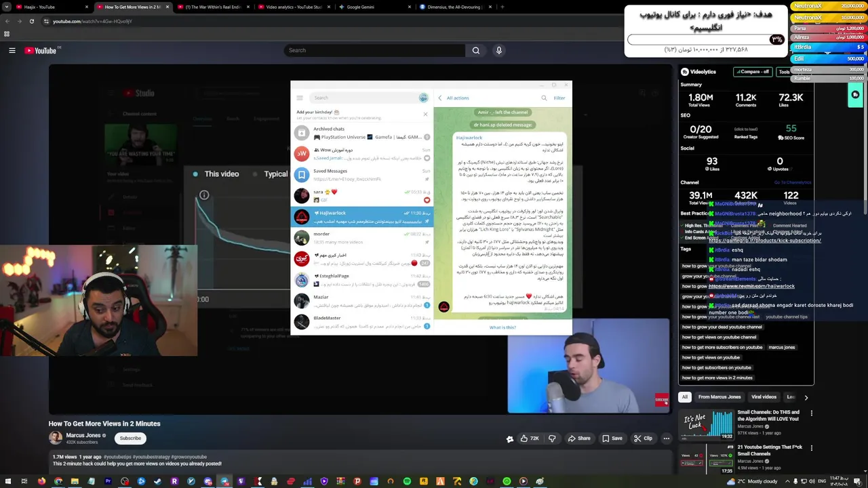Open the Saved Messages chat in Telegram
Viewport: 868px width, 488px height.
pyautogui.click(x=361, y=175)
